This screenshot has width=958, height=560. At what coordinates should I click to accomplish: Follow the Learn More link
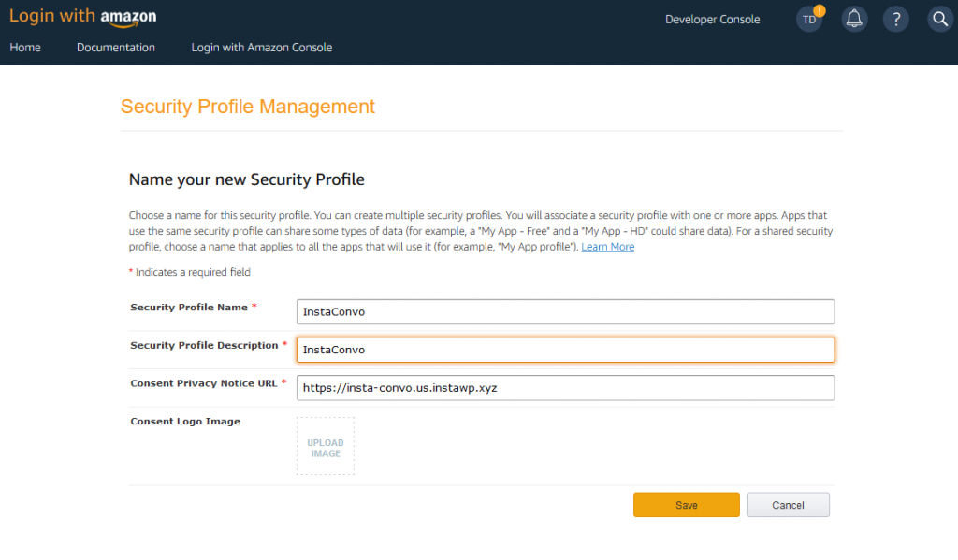(607, 247)
